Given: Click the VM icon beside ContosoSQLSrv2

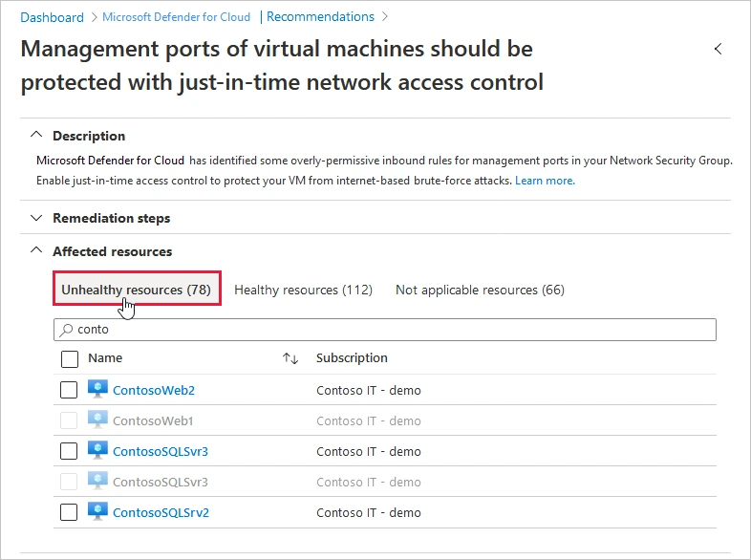Looking at the screenshot, I should coord(97,511).
